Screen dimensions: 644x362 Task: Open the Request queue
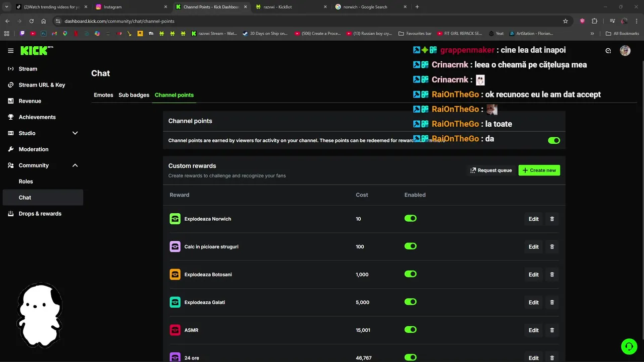click(491, 170)
